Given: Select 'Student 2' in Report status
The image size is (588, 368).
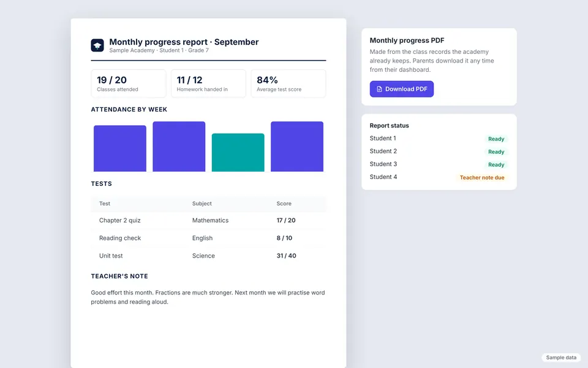Looking at the screenshot, I should coord(383,151).
